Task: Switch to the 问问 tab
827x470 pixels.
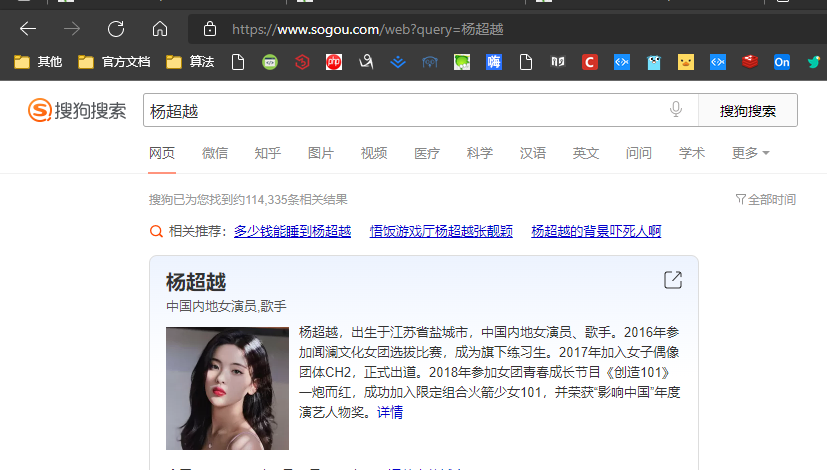Action: 639,153
